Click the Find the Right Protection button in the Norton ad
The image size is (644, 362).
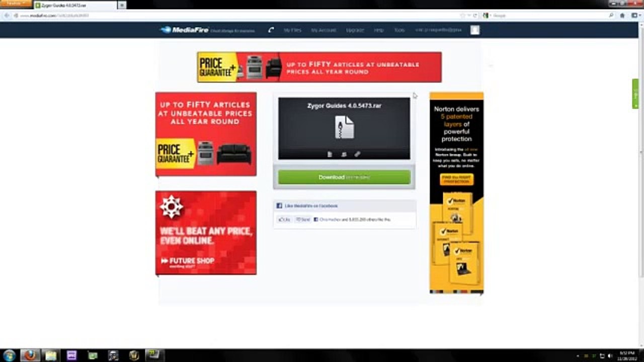click(456, 179)
